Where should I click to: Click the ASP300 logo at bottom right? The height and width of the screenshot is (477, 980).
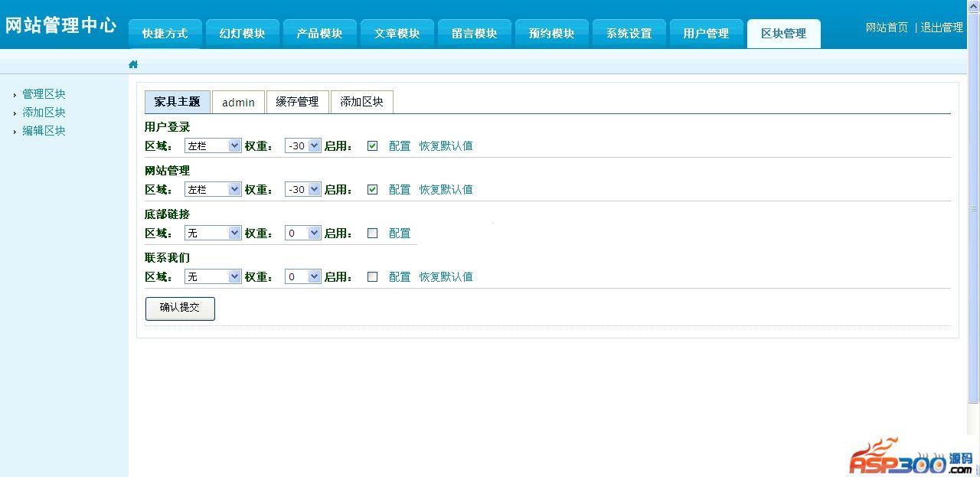(x=910, y=458)
